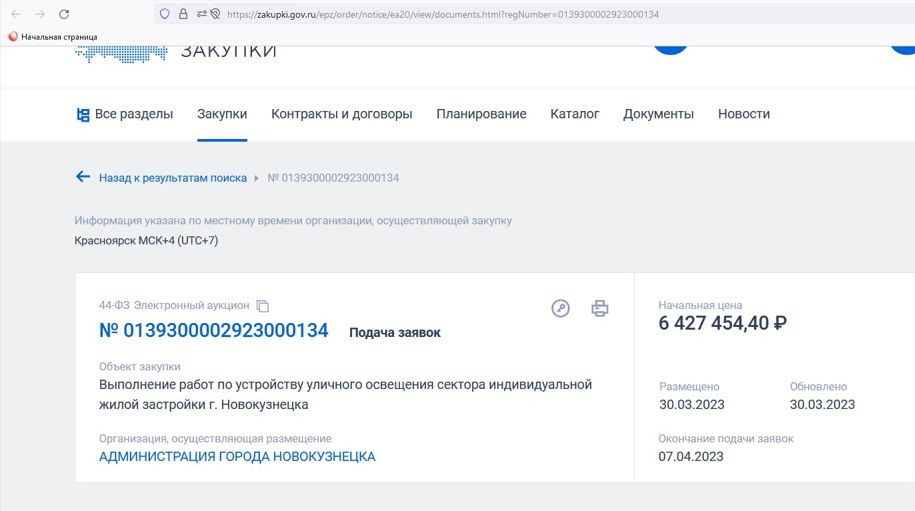The height and width of the screenshot is (511, 915).
Task: Select the starting price 6 427 454,40 ₽
Action: (722, 323)
